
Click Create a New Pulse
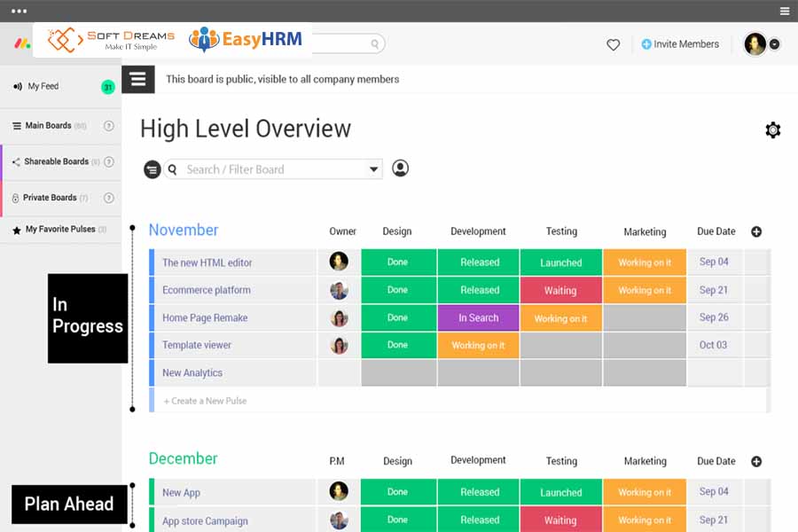click(x=205, y=401)
